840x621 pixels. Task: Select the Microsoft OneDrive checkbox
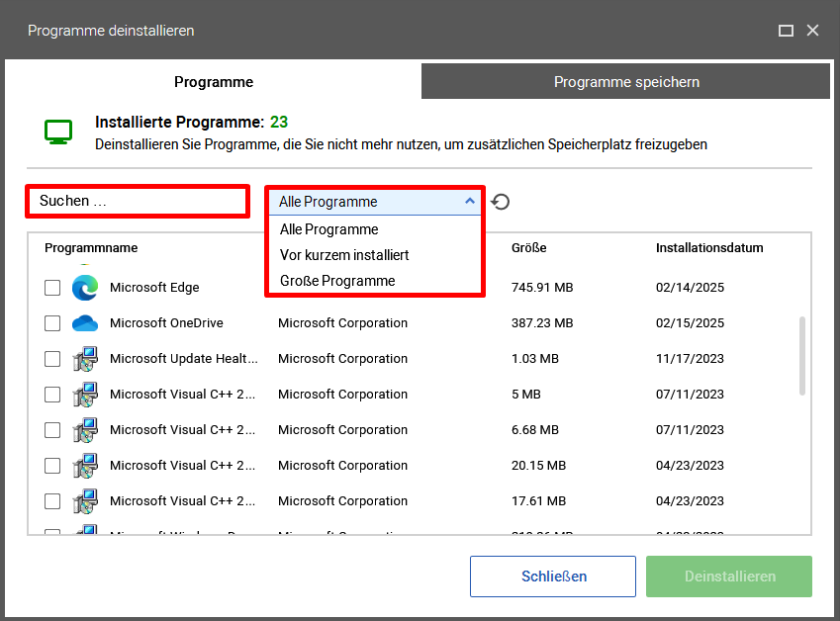tap(52, 323)
